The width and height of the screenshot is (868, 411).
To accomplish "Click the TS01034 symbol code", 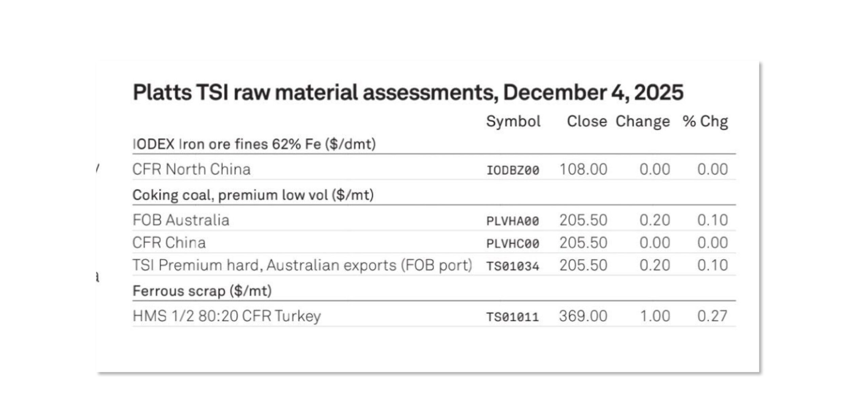I will tap(513, 266).
